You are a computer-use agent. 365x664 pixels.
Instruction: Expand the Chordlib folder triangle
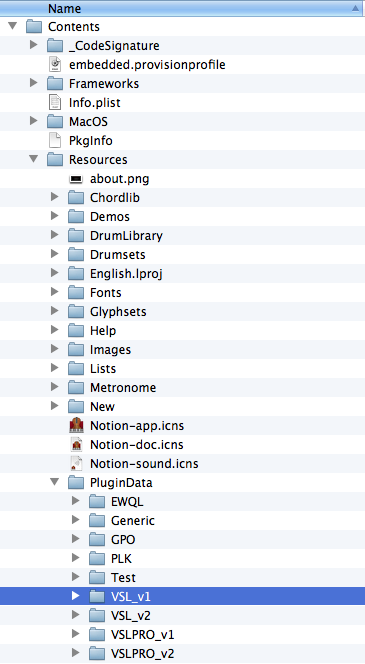click(55, 197)
